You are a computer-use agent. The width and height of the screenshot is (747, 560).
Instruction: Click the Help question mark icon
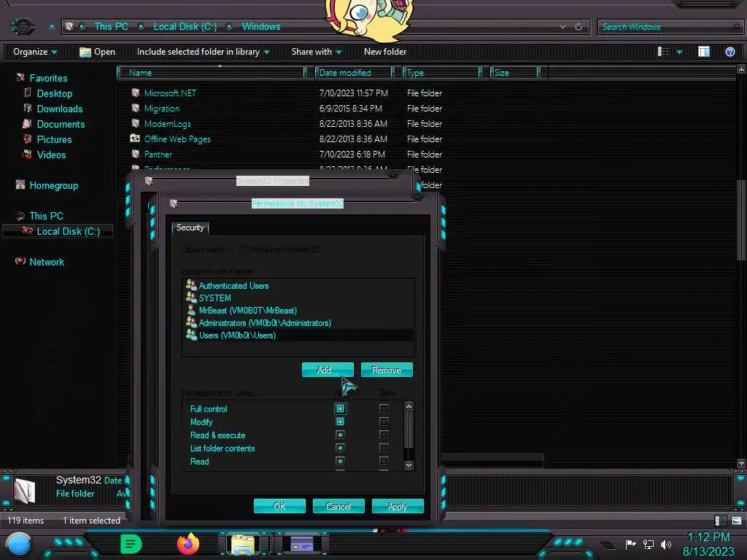(x=729, y=52)
